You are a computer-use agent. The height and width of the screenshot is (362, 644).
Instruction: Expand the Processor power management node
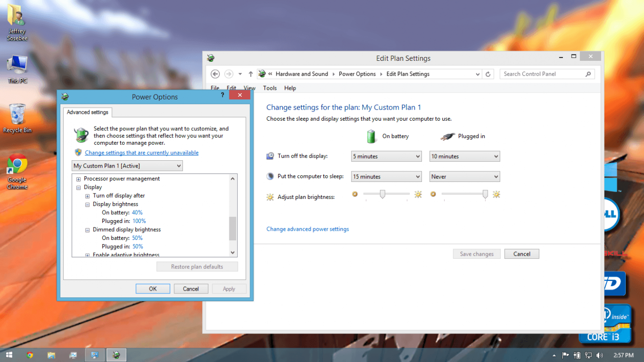(x=79, y=179)
